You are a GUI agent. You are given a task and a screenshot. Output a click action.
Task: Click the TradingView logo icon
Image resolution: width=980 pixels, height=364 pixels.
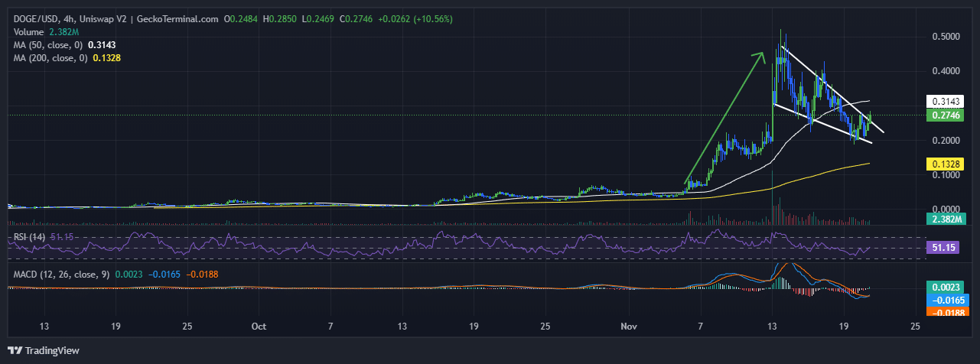pos(16,351)
